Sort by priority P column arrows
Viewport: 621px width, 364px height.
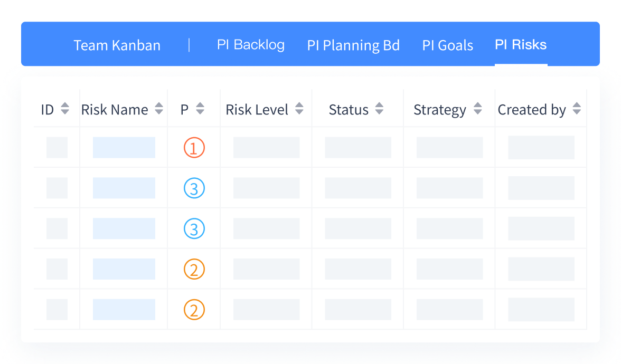click(x=200, y=109)
